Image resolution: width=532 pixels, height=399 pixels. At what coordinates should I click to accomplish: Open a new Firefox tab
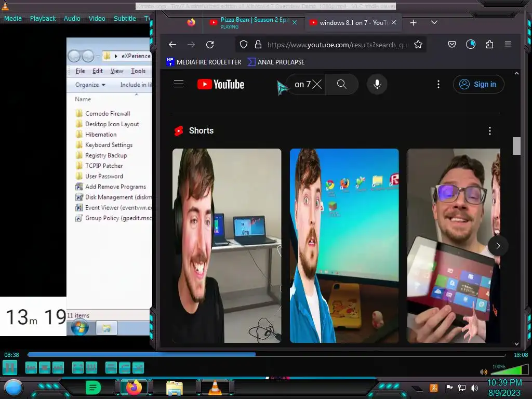pos(413,23)
